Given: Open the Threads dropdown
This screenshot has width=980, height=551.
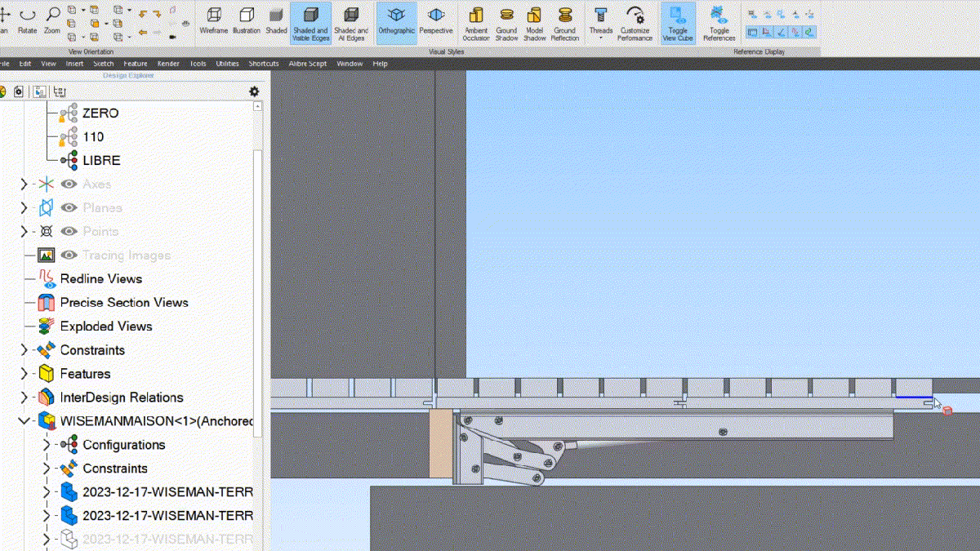Looking at the screenshot, I should [601, 23].
